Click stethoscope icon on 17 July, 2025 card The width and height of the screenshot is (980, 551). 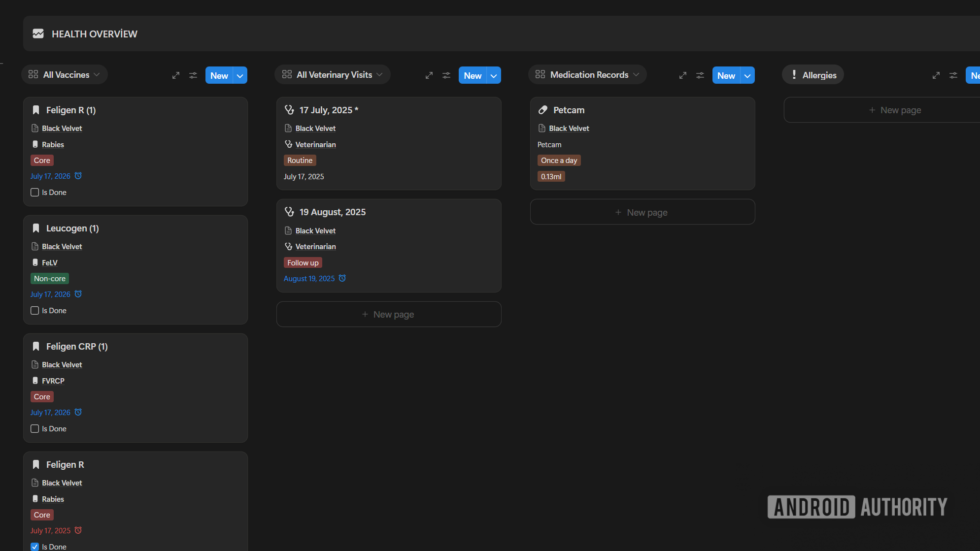pos(289,110)
